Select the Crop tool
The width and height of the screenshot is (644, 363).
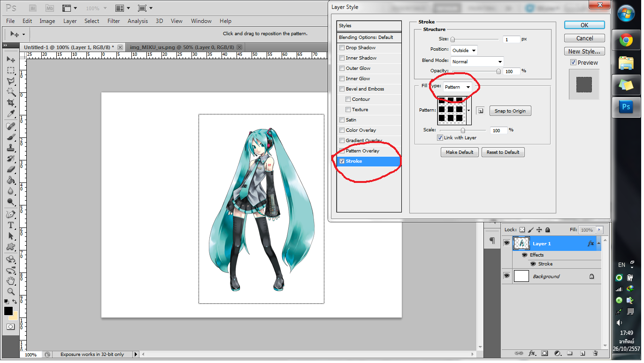click(x=10, y=103)
